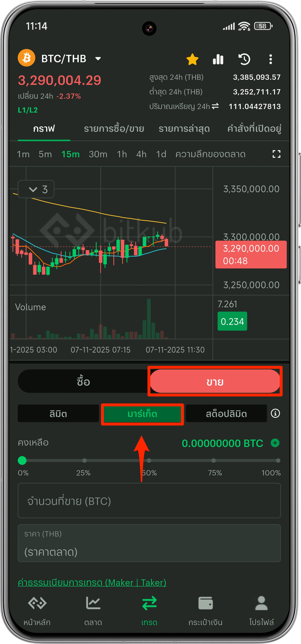
Task: Select สต็อปลิมิต order type button
Action: click(226, 414)
